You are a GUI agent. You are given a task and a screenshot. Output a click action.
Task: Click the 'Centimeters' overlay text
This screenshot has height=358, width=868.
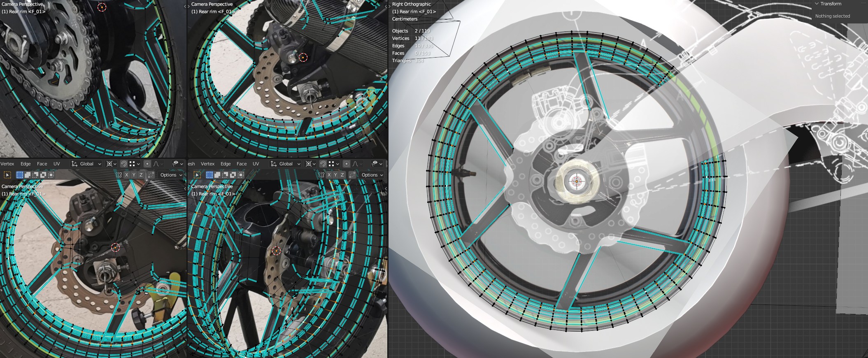(405, 19)
